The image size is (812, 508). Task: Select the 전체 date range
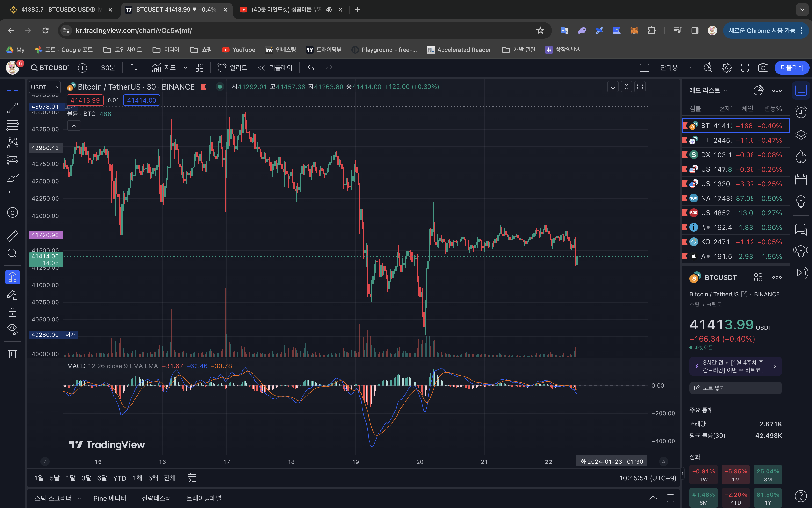pos(170,478)
